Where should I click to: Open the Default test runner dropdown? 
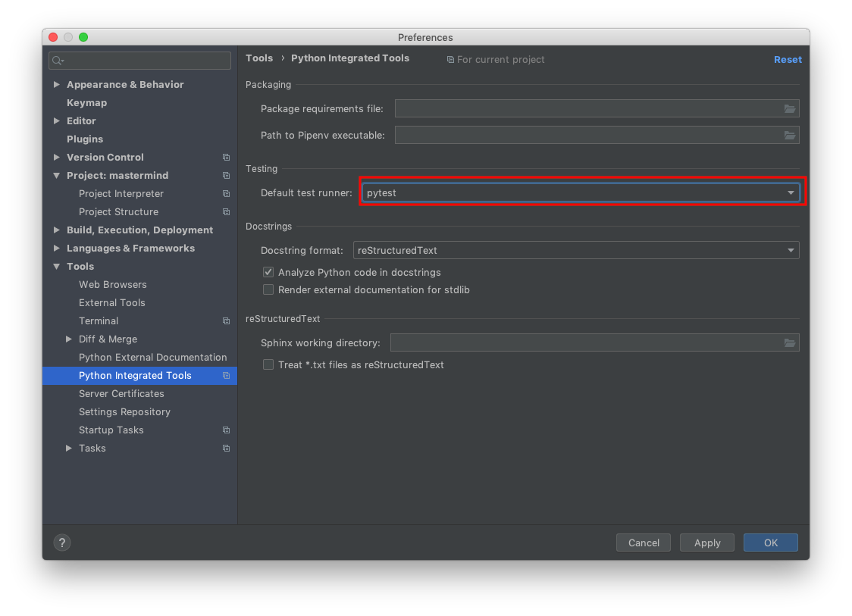point(791,192)
